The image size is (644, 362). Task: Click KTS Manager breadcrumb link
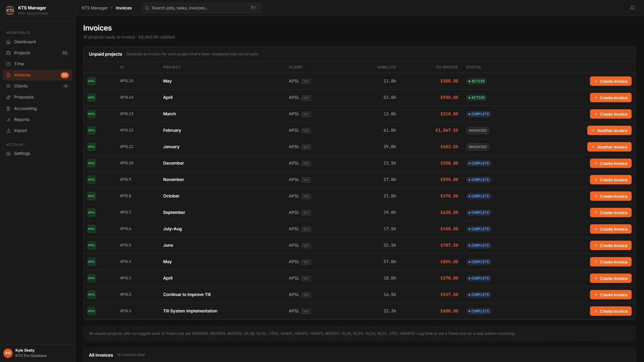pyautogui.click(x=95, y=8)
